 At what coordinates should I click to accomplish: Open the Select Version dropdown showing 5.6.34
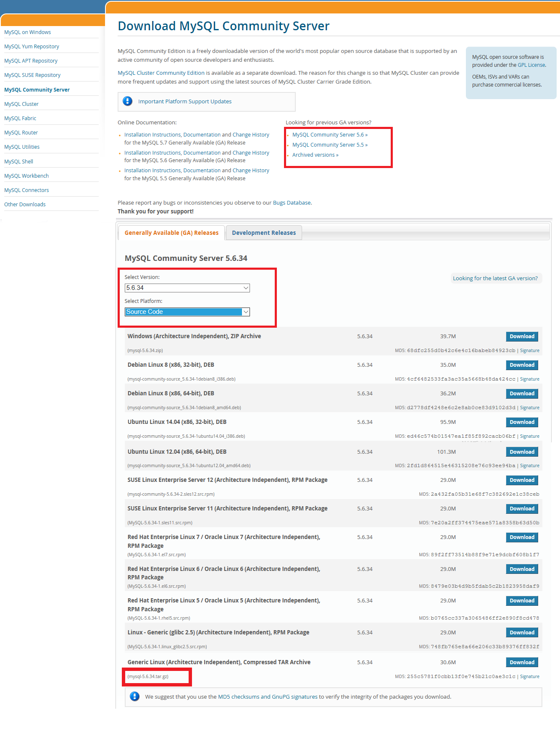(187, 288)
